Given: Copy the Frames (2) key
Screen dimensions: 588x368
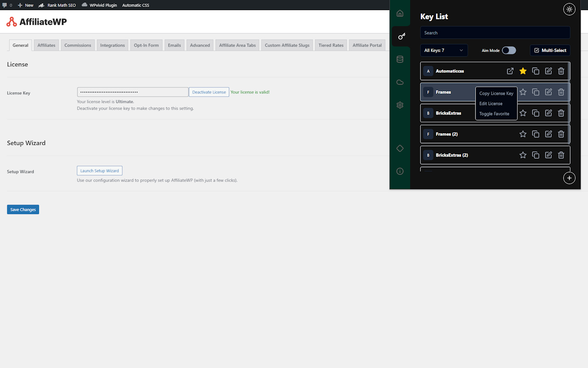Looking at the screenshot, I should click(536, 134).
